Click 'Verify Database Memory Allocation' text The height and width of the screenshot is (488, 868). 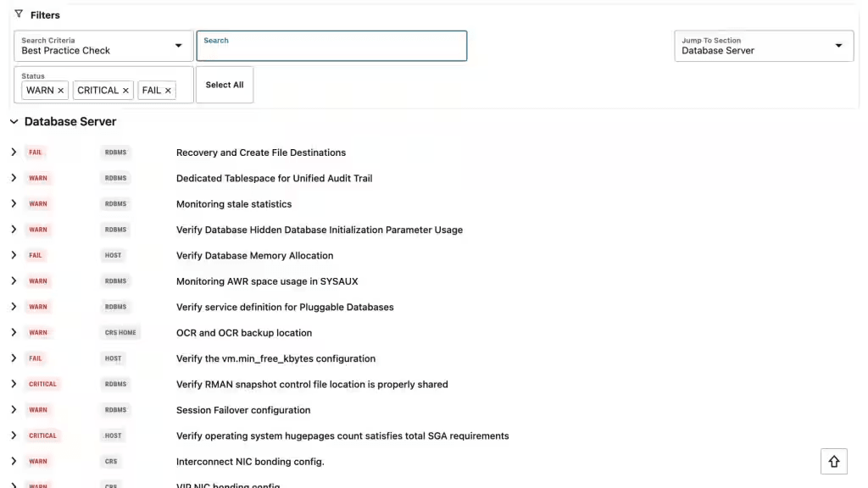254,256
